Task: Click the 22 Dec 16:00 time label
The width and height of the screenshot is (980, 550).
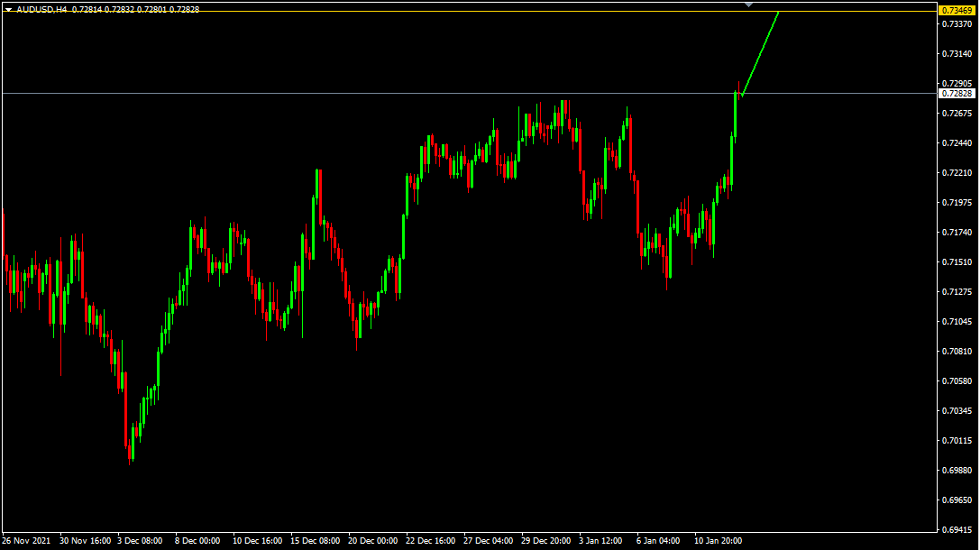Action: pyautogui.click(x=431, y=541)
